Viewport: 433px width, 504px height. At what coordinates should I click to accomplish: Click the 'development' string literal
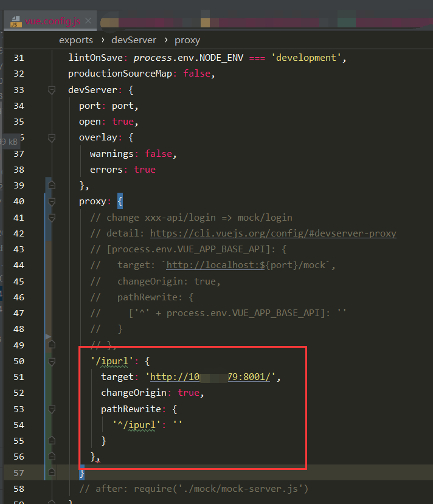(x=306, y=58)
